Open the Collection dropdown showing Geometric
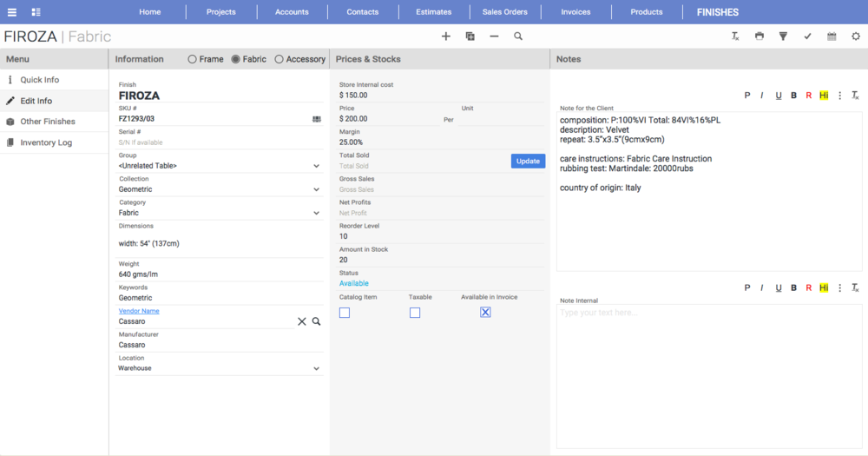The image size is (868, 456). point(316,189)
